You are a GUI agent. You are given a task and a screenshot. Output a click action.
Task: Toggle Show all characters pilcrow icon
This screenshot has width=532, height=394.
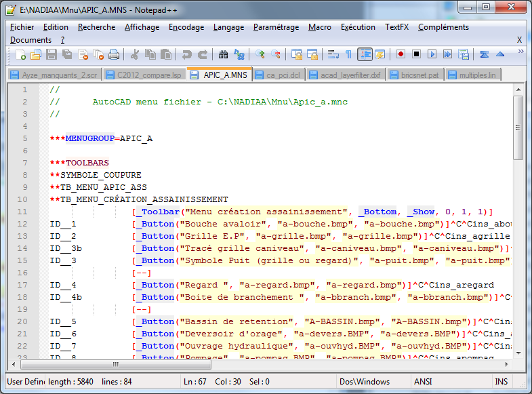[348, 54]
